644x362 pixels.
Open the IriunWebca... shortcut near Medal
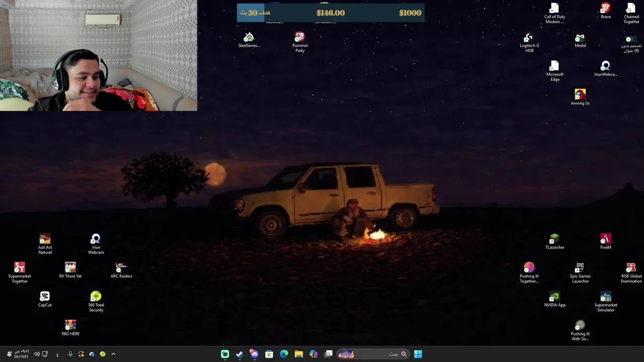click(606, 69)
